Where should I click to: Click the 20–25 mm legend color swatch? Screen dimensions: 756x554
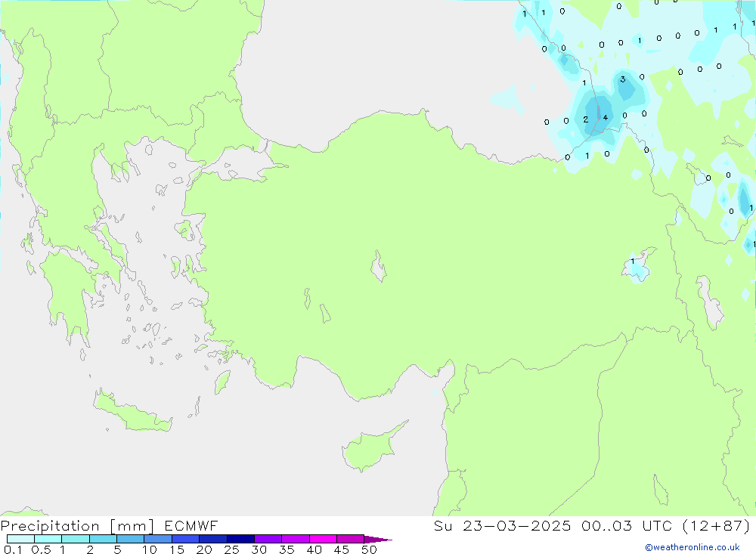point(213,539)
